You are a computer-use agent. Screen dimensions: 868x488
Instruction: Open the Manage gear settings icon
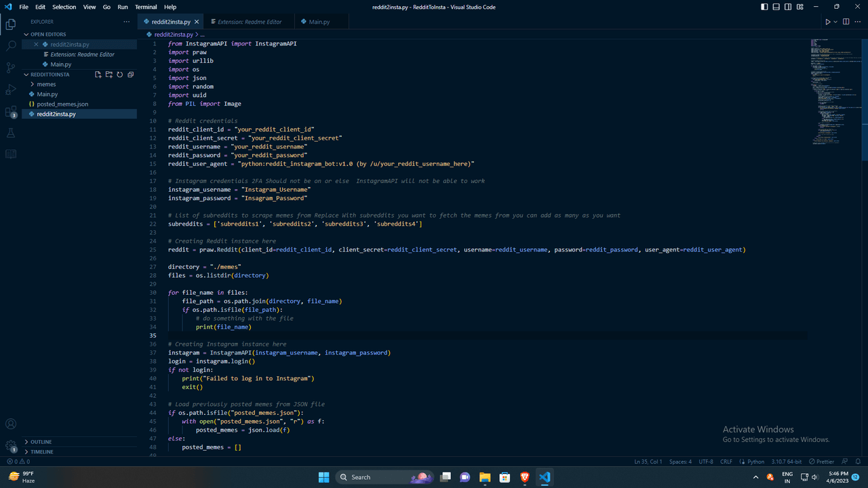click(11, 447)
